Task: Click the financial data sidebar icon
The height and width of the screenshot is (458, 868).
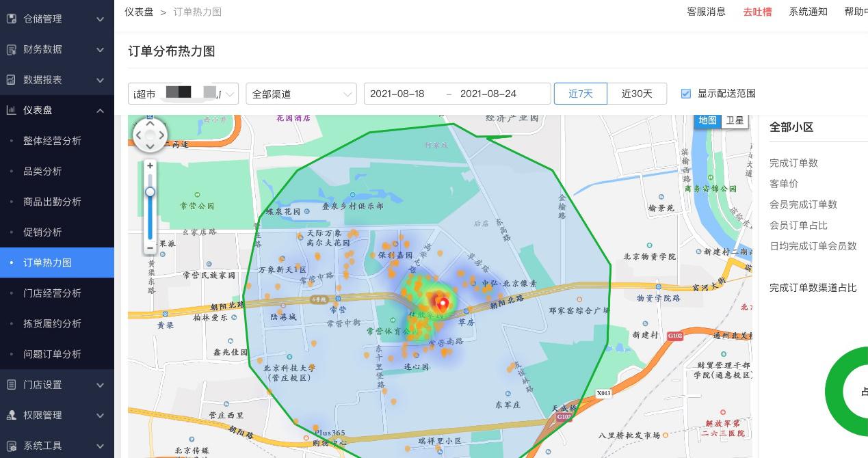Action: point(11,49)
